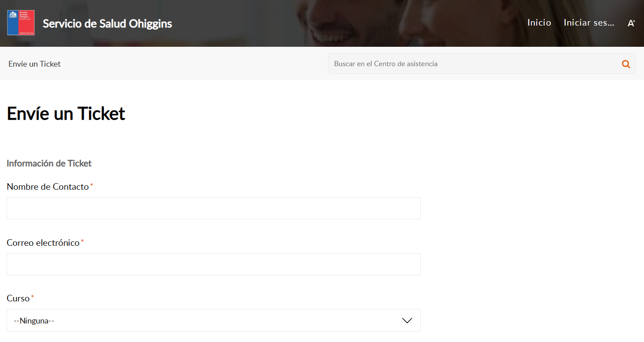
Task: Click the red asterisk beside Curso
Action: [32, 297]
